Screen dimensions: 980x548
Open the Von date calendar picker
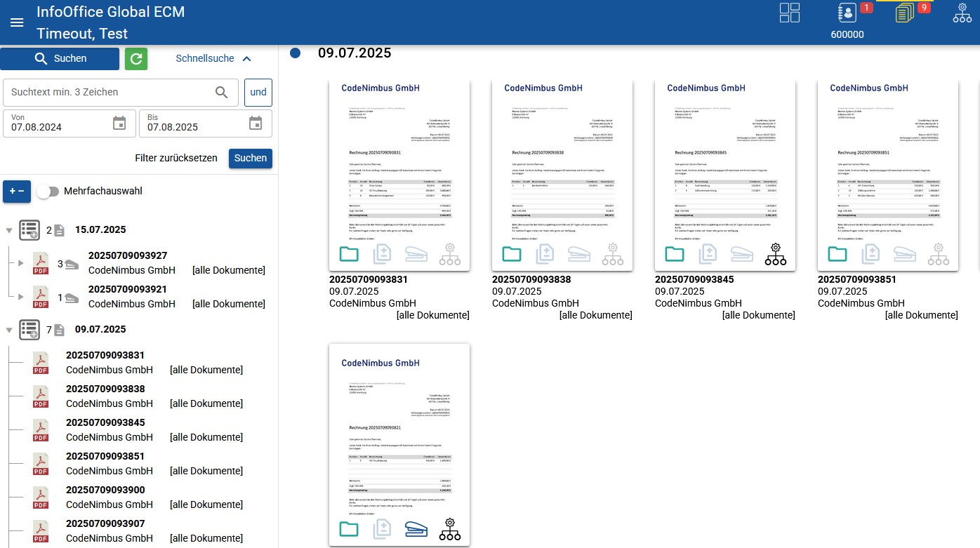[119, 123]
